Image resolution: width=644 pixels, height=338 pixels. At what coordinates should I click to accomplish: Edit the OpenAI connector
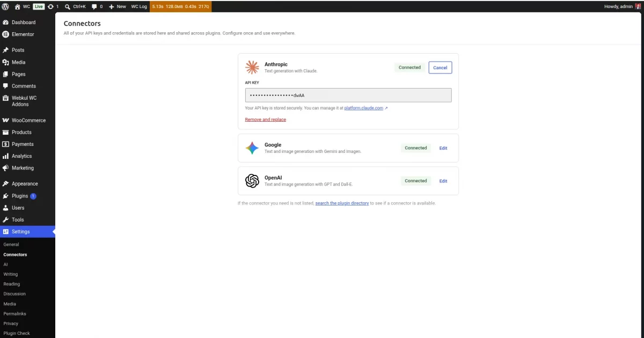click(x=443, y=181)
